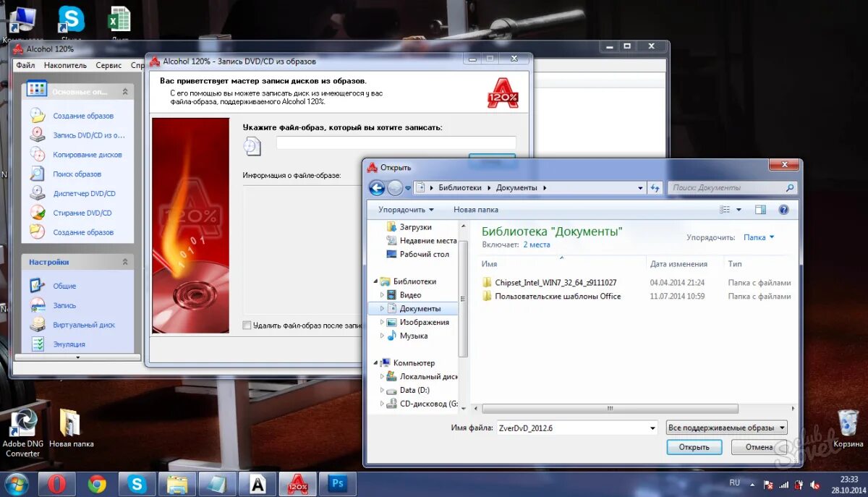The image size is (868, 497).
Task: Click the image file icon beside the path field
Action: pyautogui.click(x=252, y=146)
